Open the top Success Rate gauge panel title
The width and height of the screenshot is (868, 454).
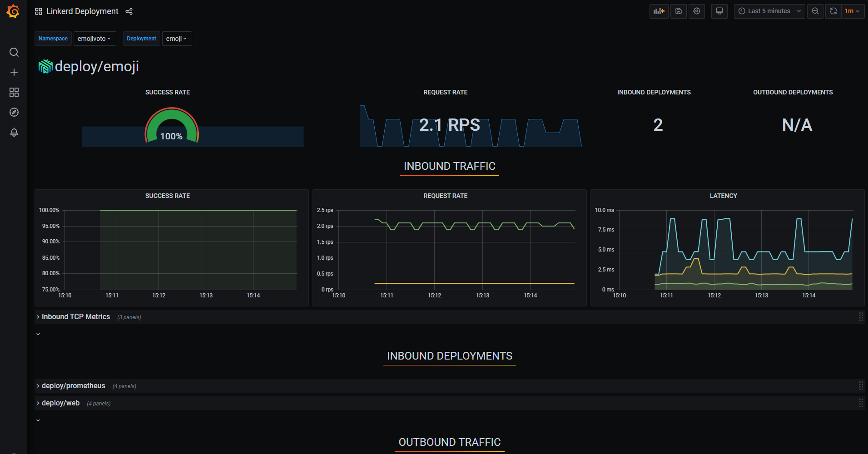click(x=168, y=92)
